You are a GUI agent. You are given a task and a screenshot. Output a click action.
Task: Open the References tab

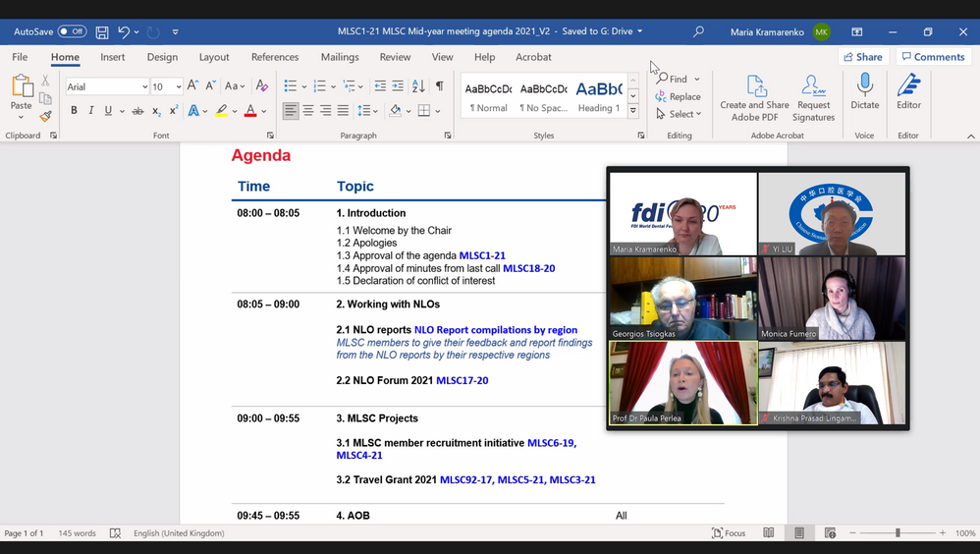[275, 57]
